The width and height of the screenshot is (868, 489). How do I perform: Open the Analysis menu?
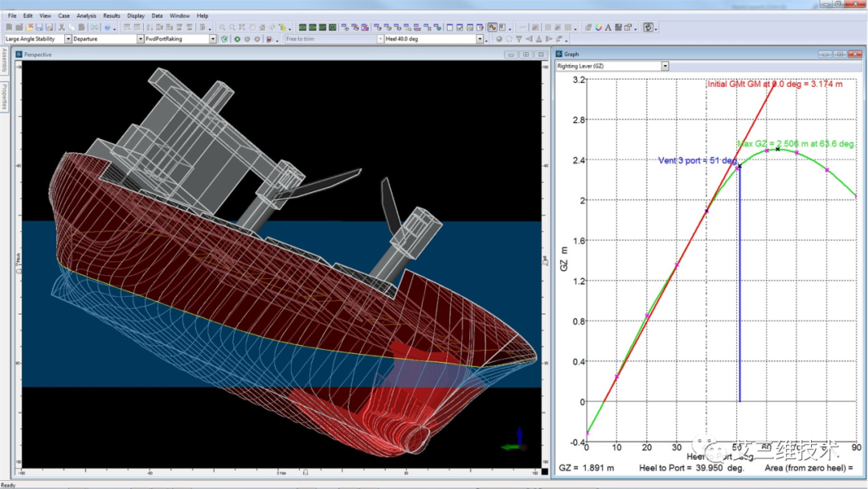86,15
